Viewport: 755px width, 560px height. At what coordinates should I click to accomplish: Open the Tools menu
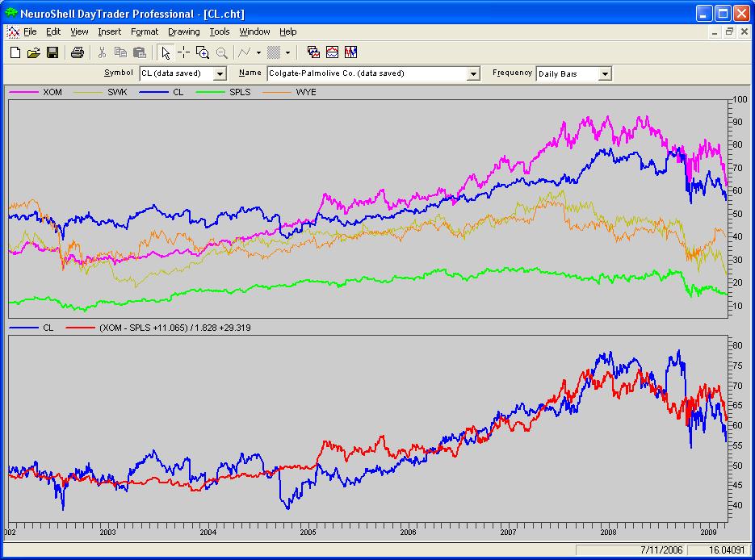[x=219, y=31]
